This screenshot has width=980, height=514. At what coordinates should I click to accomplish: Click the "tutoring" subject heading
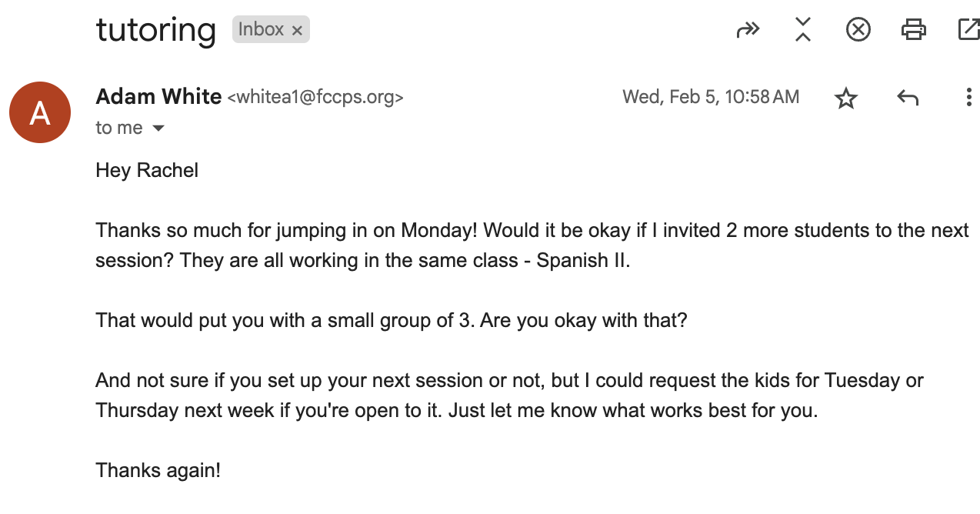(155, 30)
